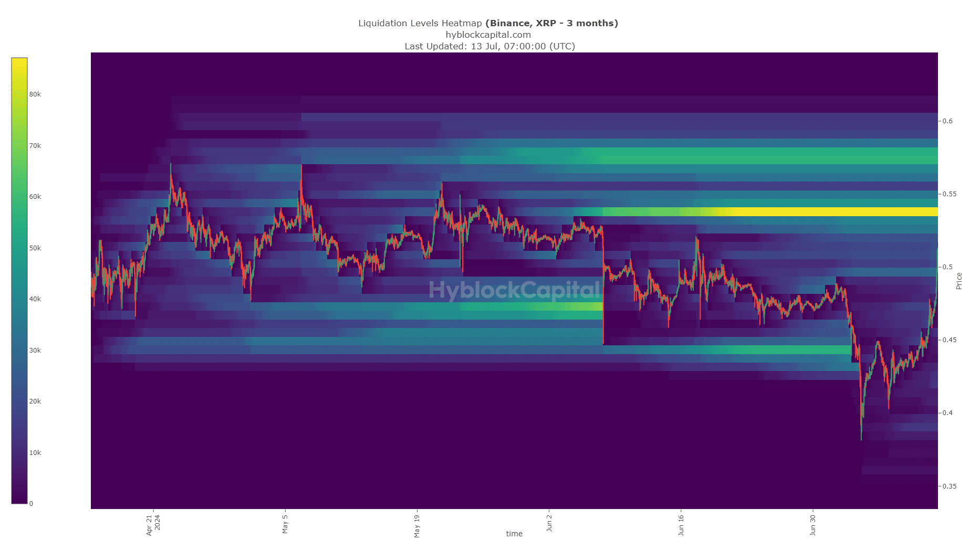Click the 70k label on the color scale
The height and width of the screenshot is (551, 980).
coord(35,146)
